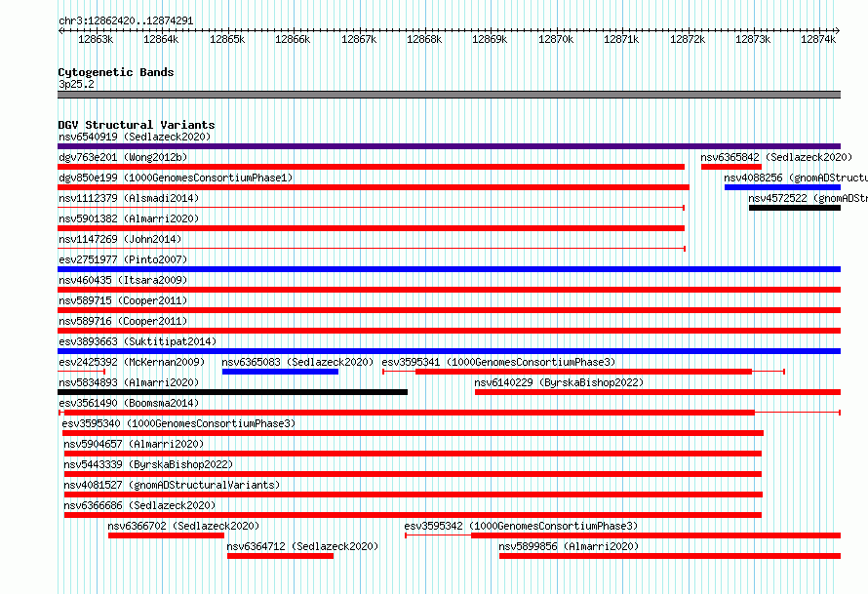Viewport: 868px width, 594px height.
Task: Open variant nsv5901382 (Almarri2020)
Action: click(x=129, y=218)
